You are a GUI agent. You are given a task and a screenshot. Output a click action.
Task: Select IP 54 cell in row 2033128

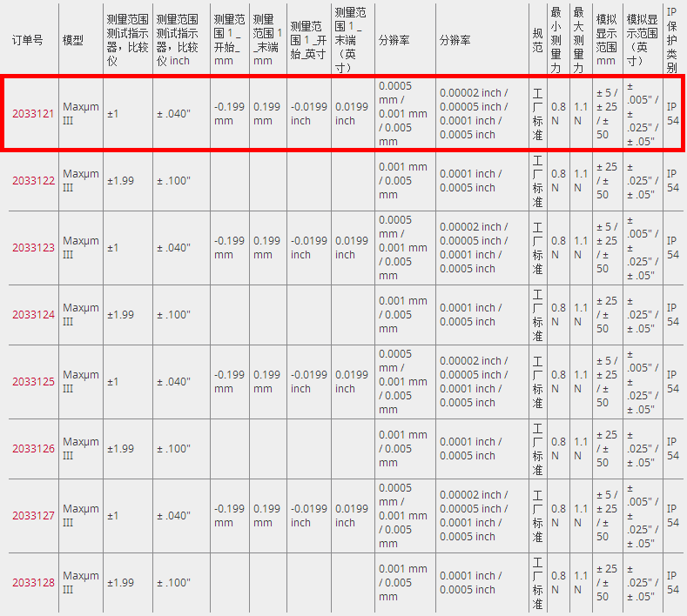click(x=672, y=583)
